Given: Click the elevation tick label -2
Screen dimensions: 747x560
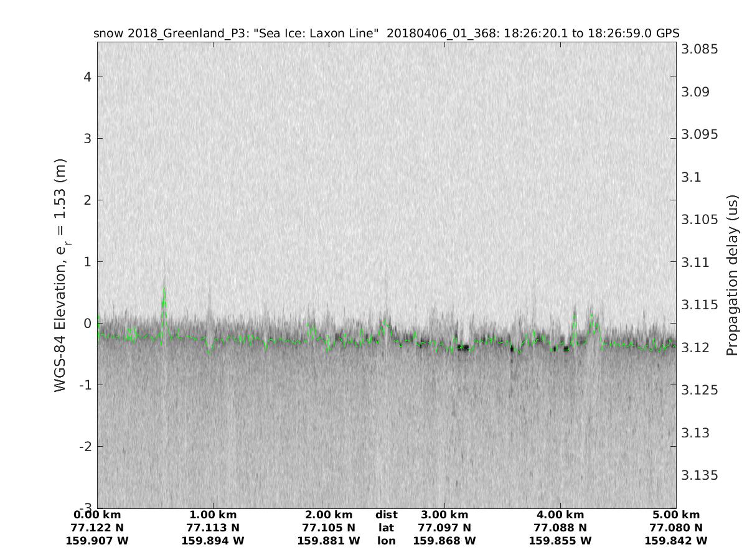Looking at the screenshot, I should coord(83,446).
